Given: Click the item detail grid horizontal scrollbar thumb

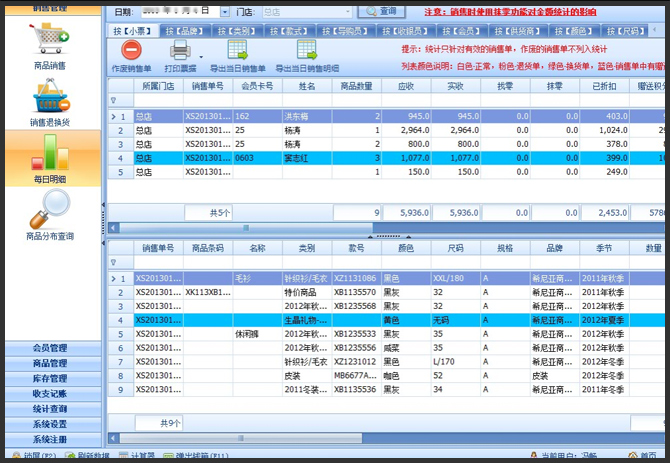Looking at the screenshot, I should click(x=241, y=438).
